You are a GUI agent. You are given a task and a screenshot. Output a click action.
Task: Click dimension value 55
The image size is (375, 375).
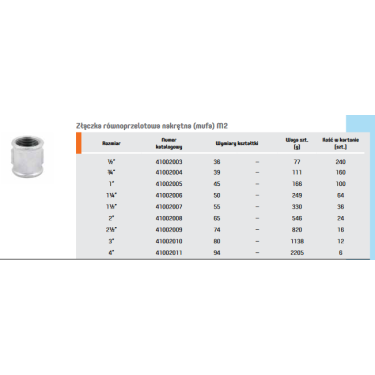(x=217, y=207)
